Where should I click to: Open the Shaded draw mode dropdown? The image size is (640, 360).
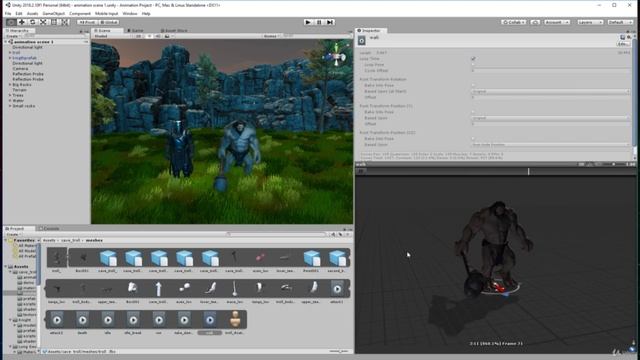pyautogui.click(x=112, y=36)
